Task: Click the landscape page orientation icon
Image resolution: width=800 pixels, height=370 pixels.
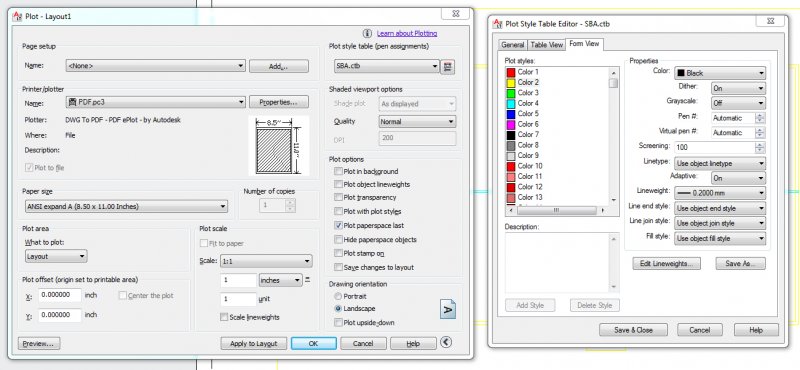Action: click(447, 309)
